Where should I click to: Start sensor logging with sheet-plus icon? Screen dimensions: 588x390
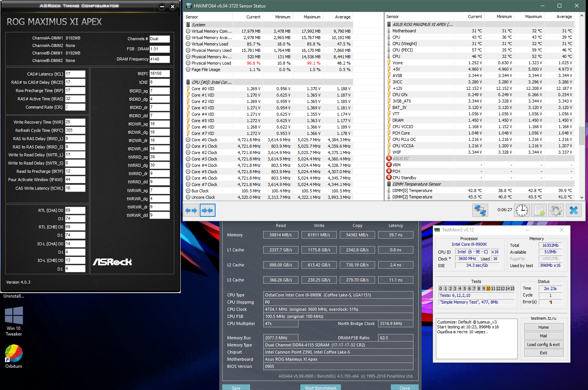539,210
